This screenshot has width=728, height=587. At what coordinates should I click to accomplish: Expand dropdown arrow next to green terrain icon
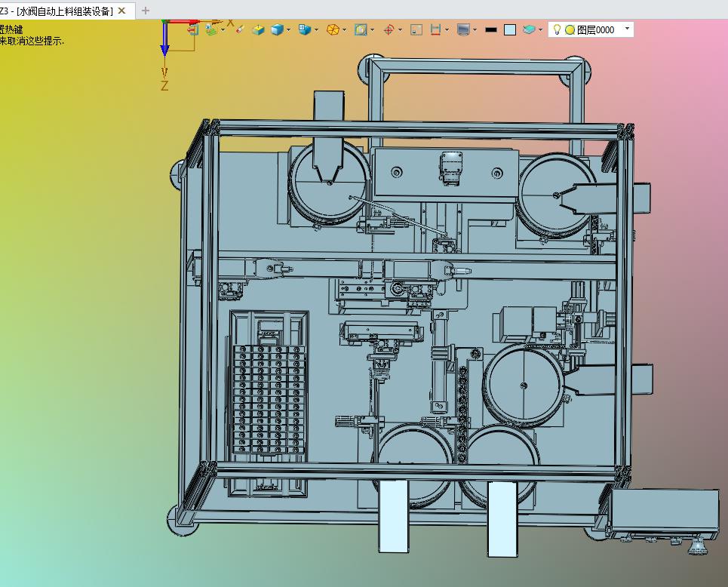[x=223, y=30]
